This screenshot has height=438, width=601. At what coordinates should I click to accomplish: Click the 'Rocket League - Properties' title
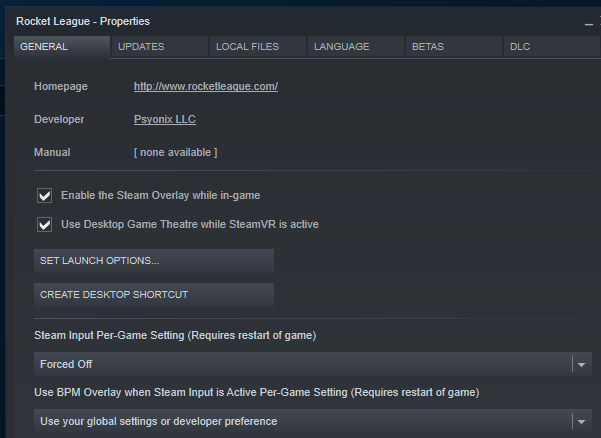point(83,21)
